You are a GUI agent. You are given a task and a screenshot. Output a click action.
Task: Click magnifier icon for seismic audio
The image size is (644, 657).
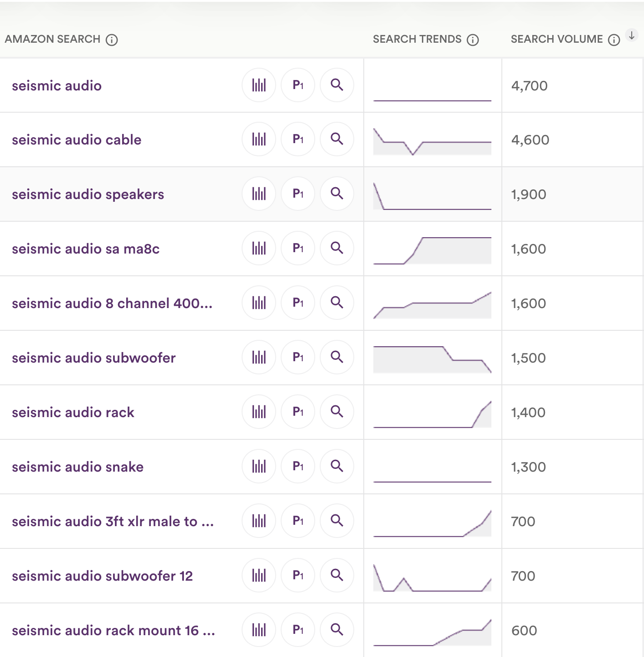[x=337, y=85]
